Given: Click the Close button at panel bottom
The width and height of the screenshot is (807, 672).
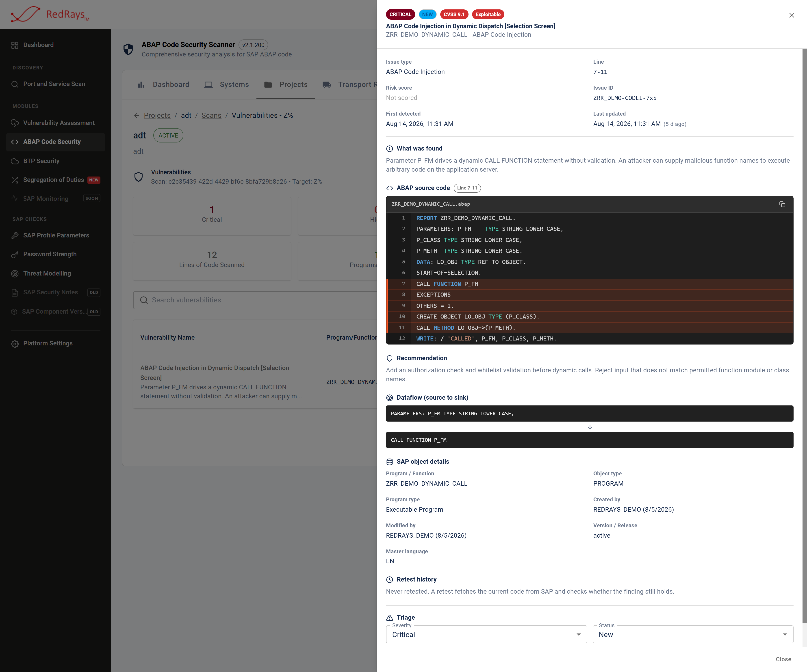Looking at the screenshot, I should click(x=783, y=659).
